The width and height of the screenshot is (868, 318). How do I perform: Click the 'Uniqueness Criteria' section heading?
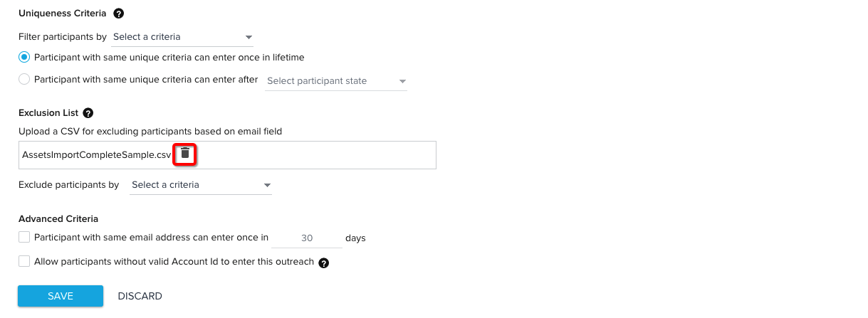click(x=63, y=14)
